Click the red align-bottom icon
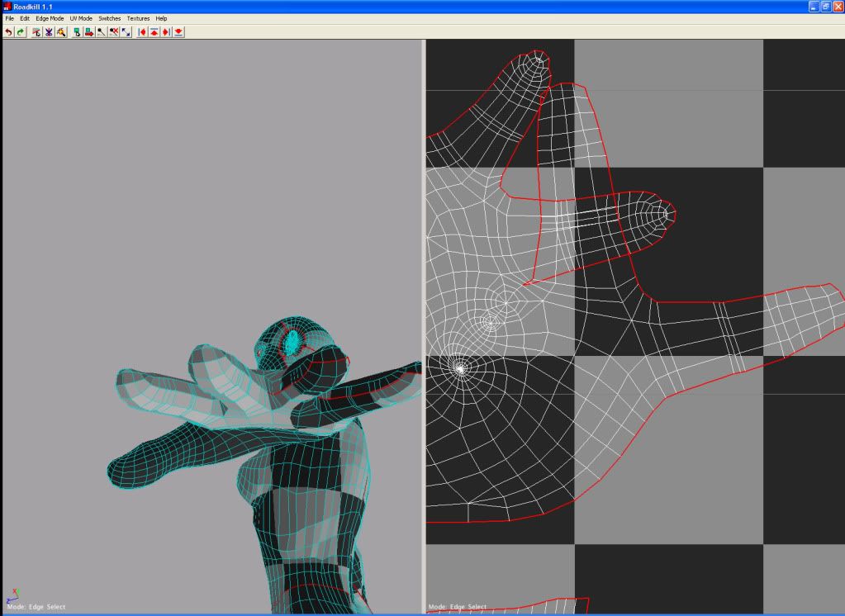 (x=179, y=32)
